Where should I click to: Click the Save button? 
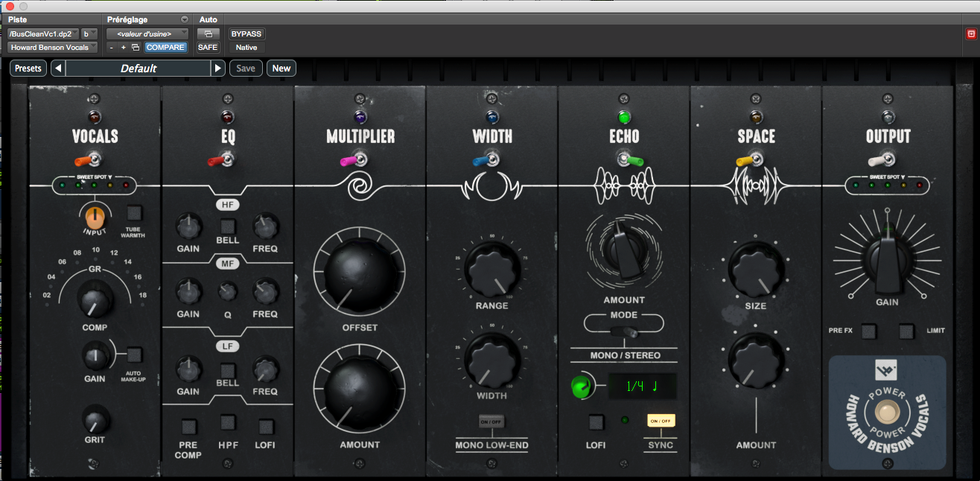245,68
